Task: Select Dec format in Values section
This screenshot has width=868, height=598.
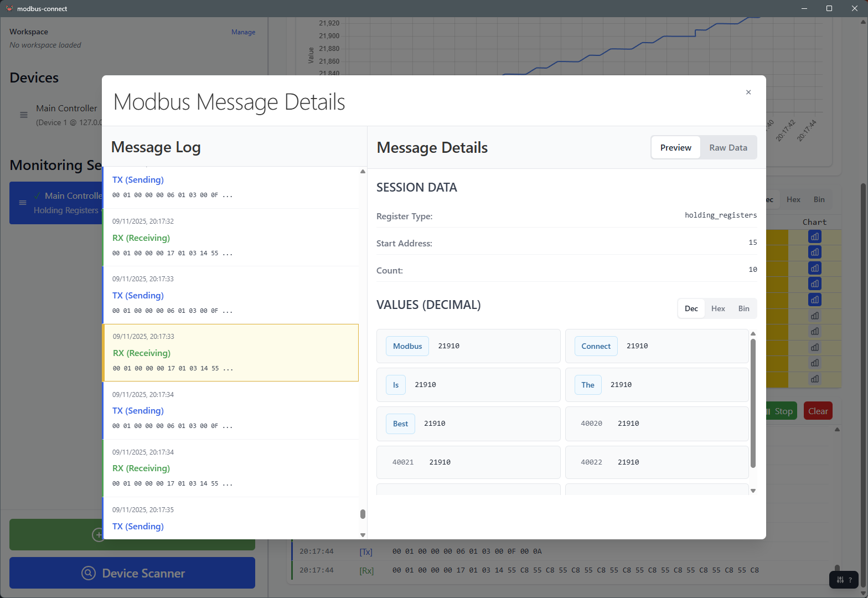Action: tap(691, 308)
